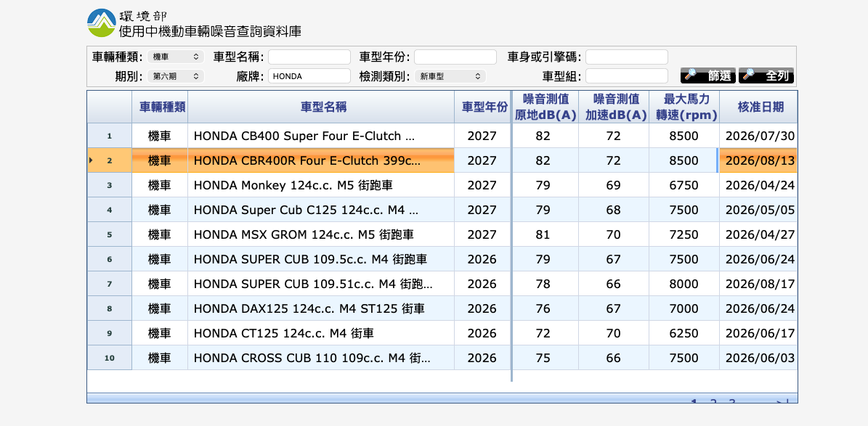
Task: Focus the 廠牌 field containing HONDA
Action: (x=309, y=75)
